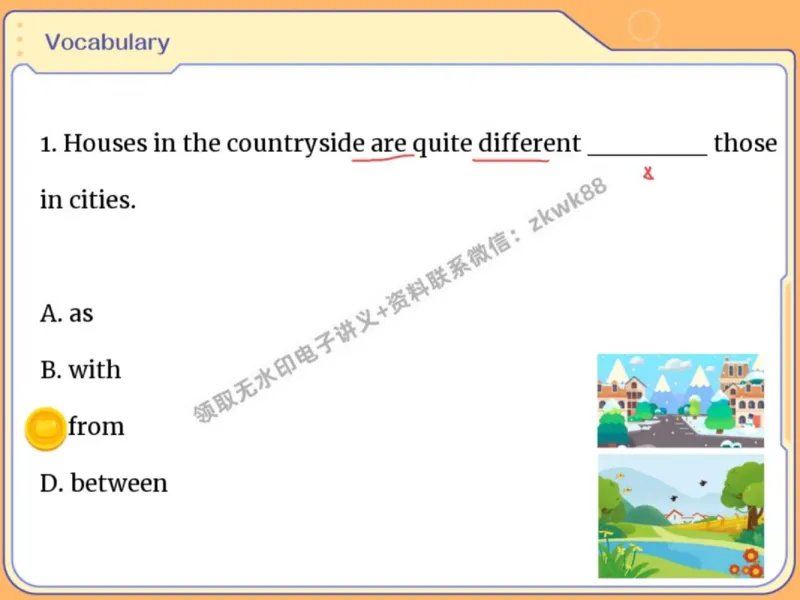The width and height of the screenshot is (800, 600).
Task: Click the Vocabulary section tab title
Action: point(107,42)
